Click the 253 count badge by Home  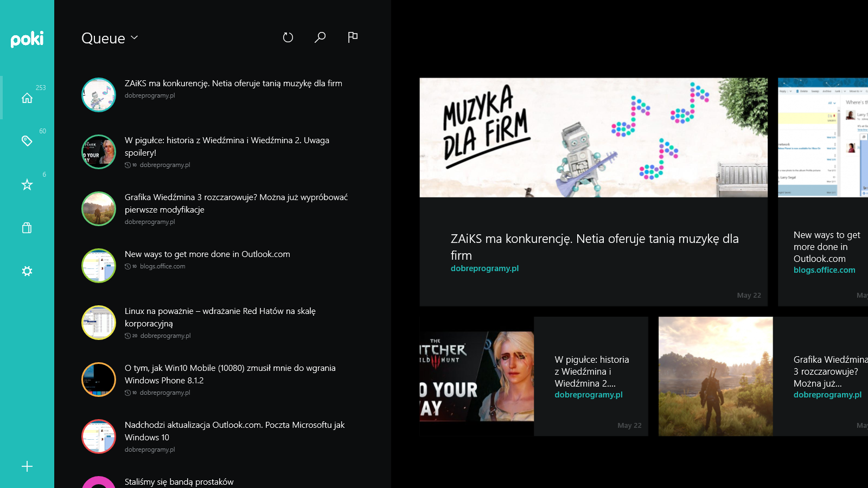click(41, 88)
